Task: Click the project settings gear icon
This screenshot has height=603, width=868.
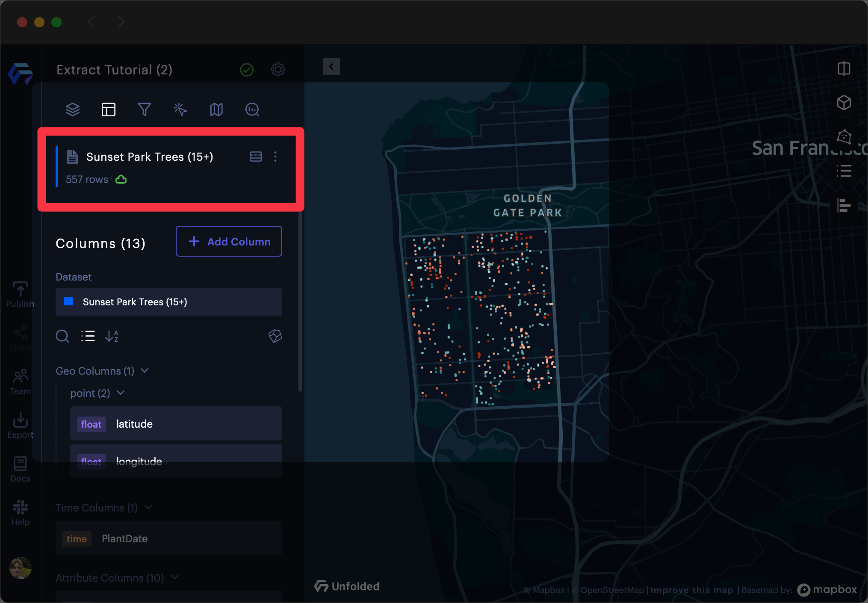Action: (278, 69)
